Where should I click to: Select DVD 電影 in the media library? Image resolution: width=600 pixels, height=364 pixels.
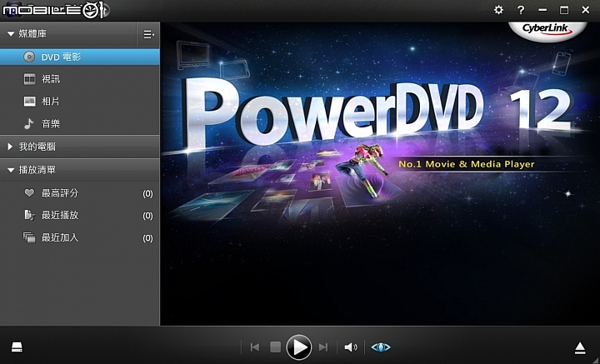pos(80,57)
